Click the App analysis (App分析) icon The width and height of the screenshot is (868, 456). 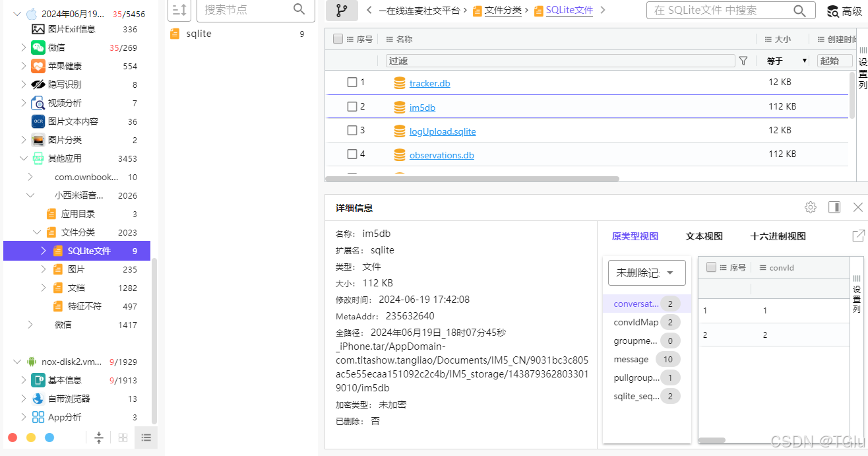[x=38, y=417]
